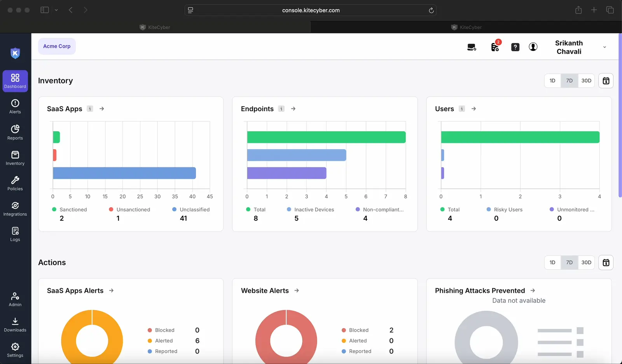
Task: Click the user profile avatar icon
Action: [x=533, y=47]
